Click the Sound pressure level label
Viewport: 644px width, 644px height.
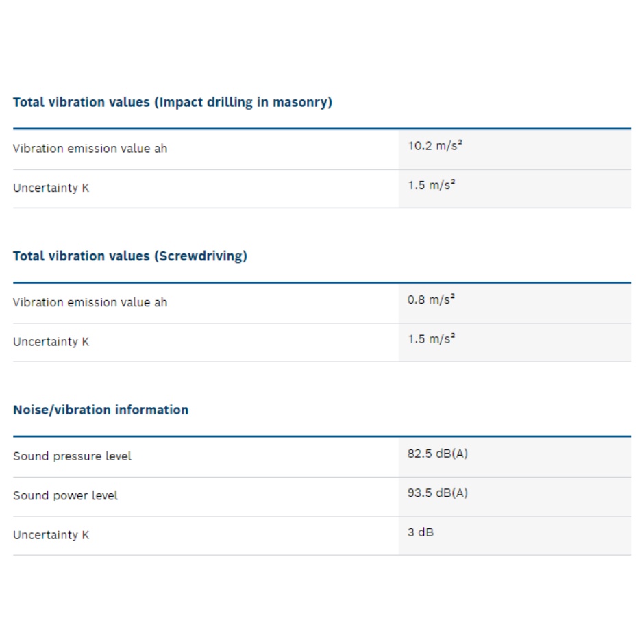point(72,456)
